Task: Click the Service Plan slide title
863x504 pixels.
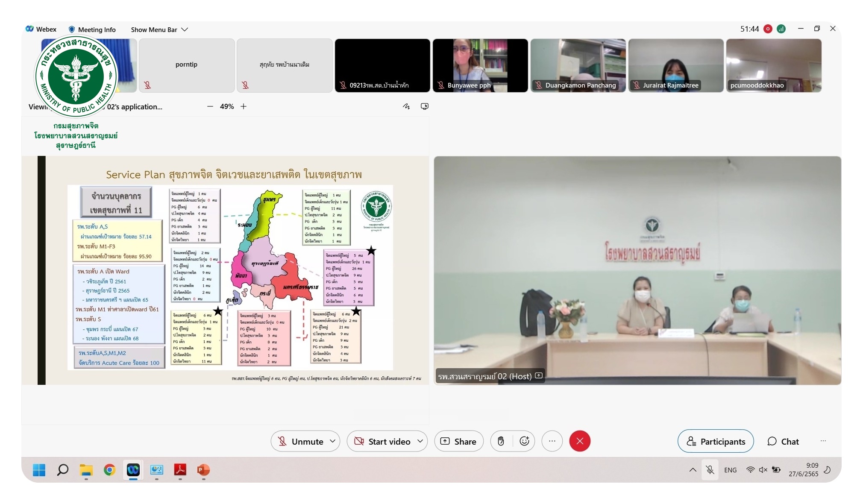Action: (x=234, y=174)
